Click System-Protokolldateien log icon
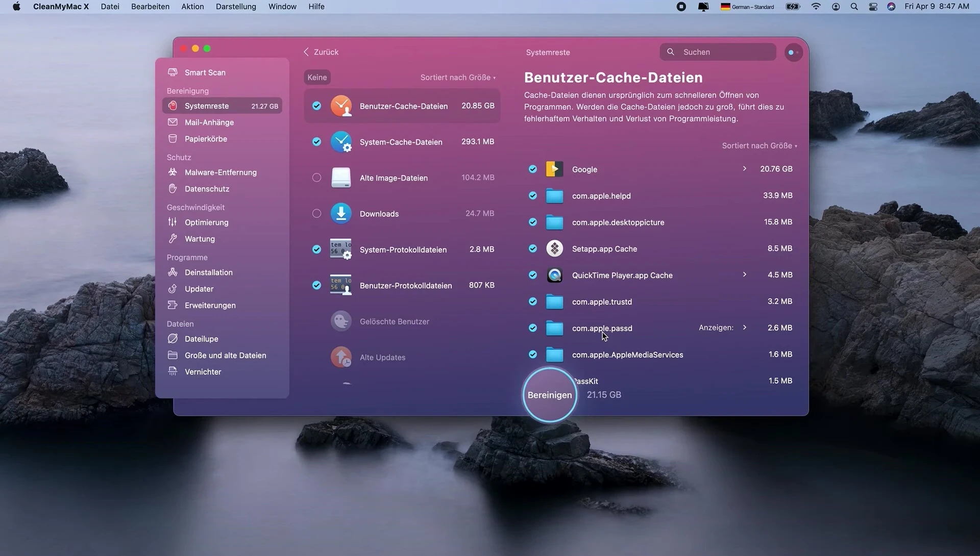The height and width of the screenshot is (556, 980). (x=341, y=249)
